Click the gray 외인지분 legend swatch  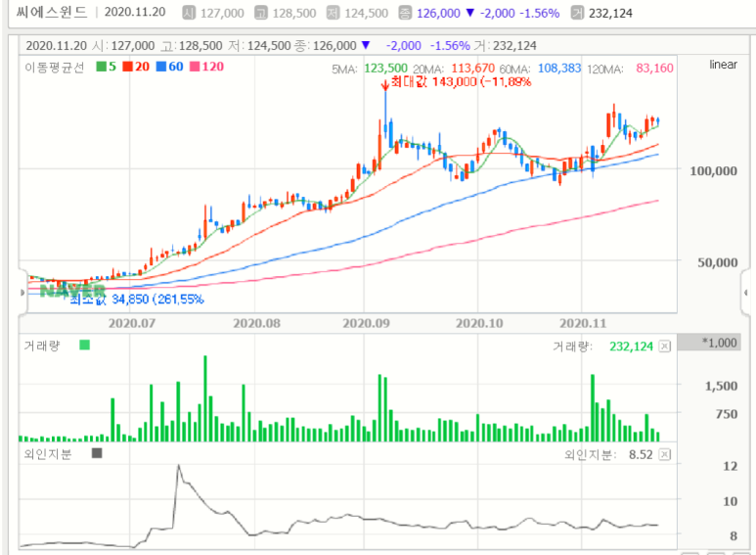pyautogui.click(x=97, y=453)
